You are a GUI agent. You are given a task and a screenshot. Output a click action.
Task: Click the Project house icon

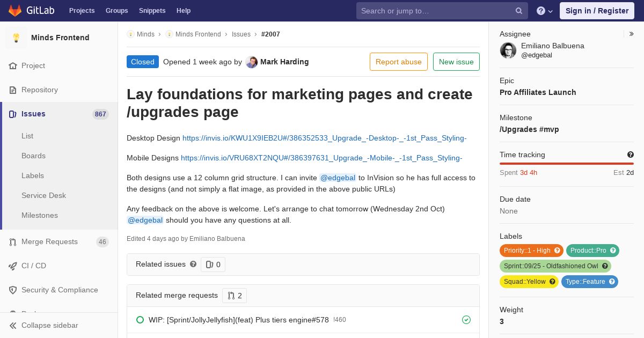[x=13, y=65]
